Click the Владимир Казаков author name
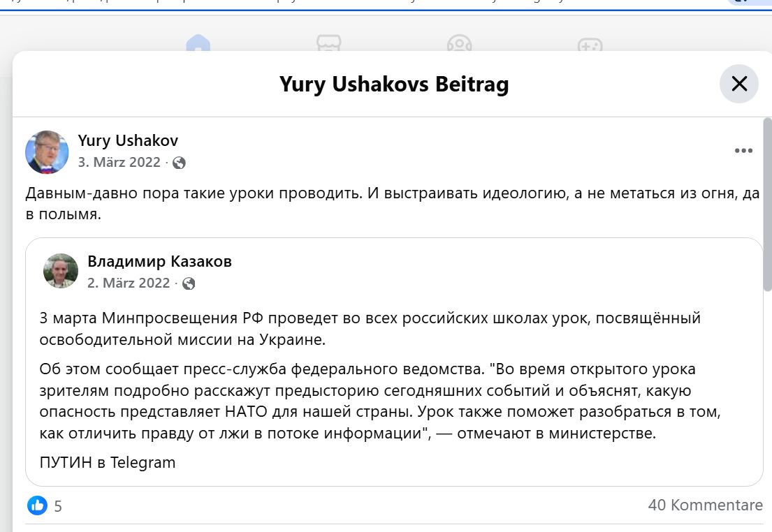This screenshot has height=532, width=772. 159,261
